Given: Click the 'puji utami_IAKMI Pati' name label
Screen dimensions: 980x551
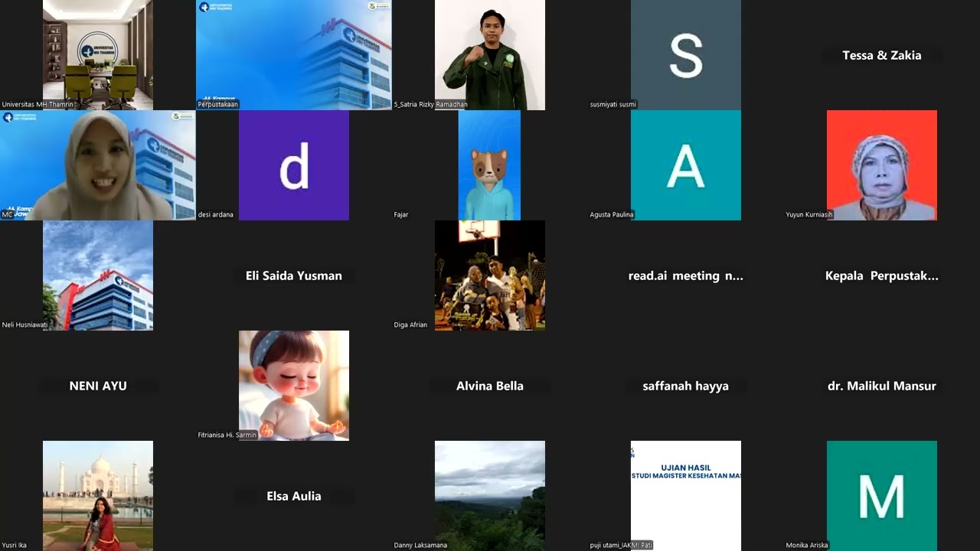Looking at the screenshot, I should (x=621, y=545).
